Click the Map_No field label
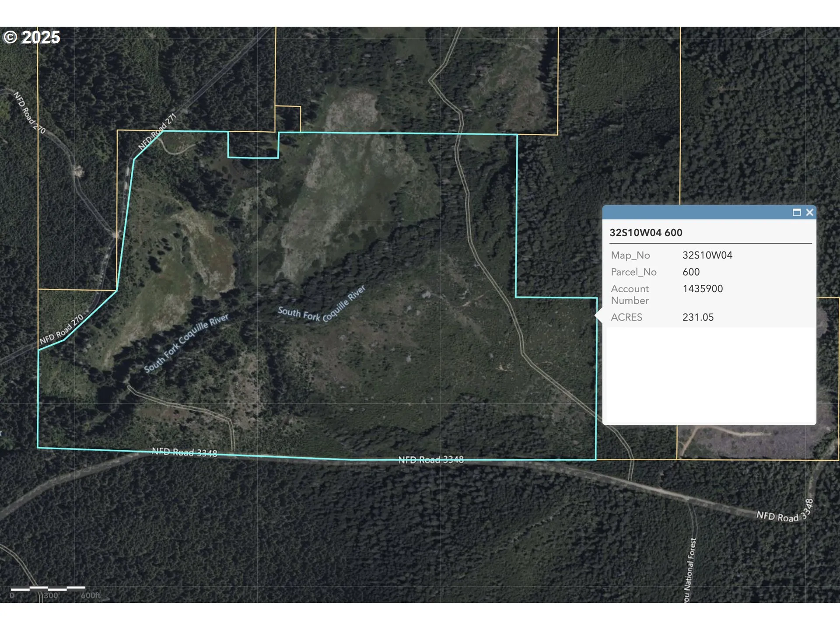 tap(630, 255)
